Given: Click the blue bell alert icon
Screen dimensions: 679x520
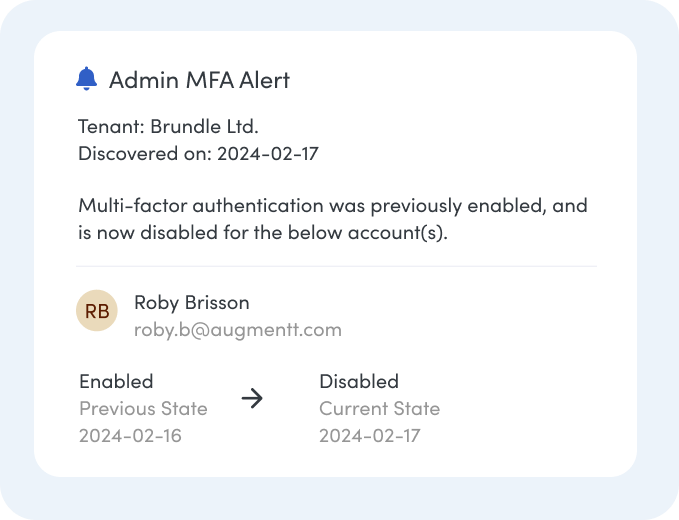Looking at the screenshot, I should click(x=87, y=79).
